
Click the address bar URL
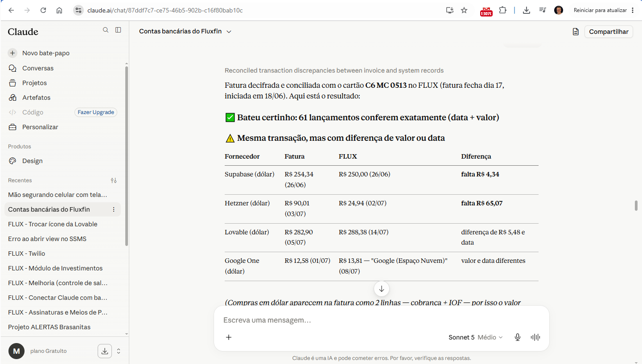coord(165,10)
